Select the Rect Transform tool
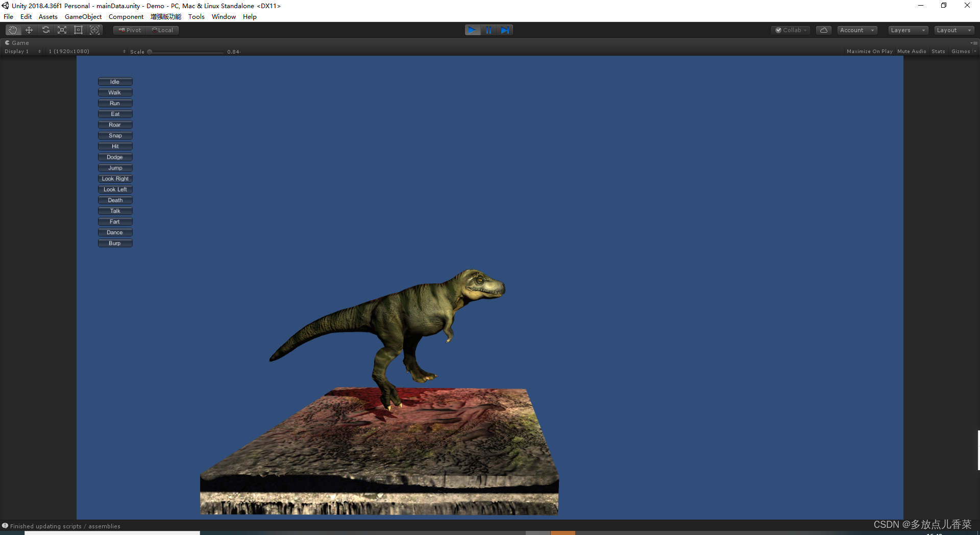The width and height of the screenshot is (980, 535). click(78, 30)
